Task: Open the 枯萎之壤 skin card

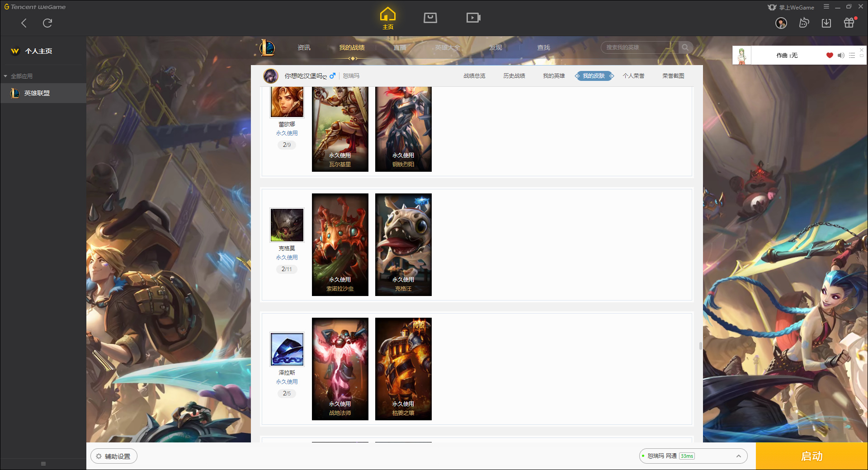Action: 403,369
